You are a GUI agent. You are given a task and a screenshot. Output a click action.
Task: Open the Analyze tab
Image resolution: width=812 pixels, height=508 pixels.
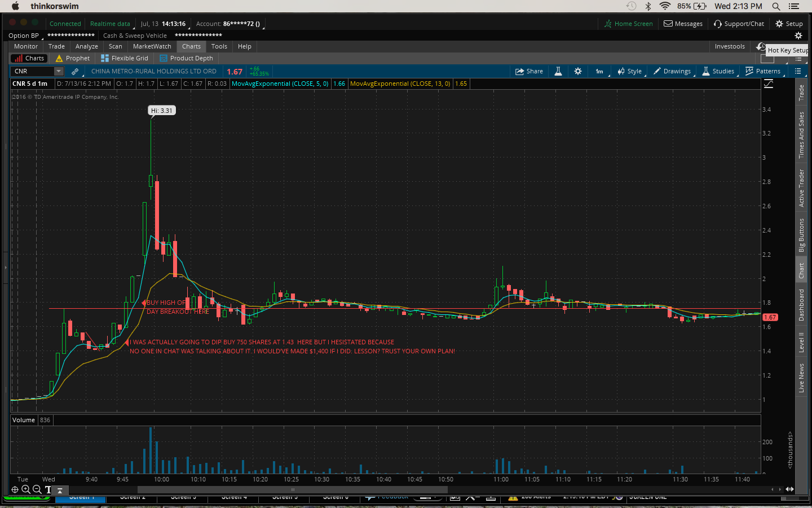click(x=86, y=46)
